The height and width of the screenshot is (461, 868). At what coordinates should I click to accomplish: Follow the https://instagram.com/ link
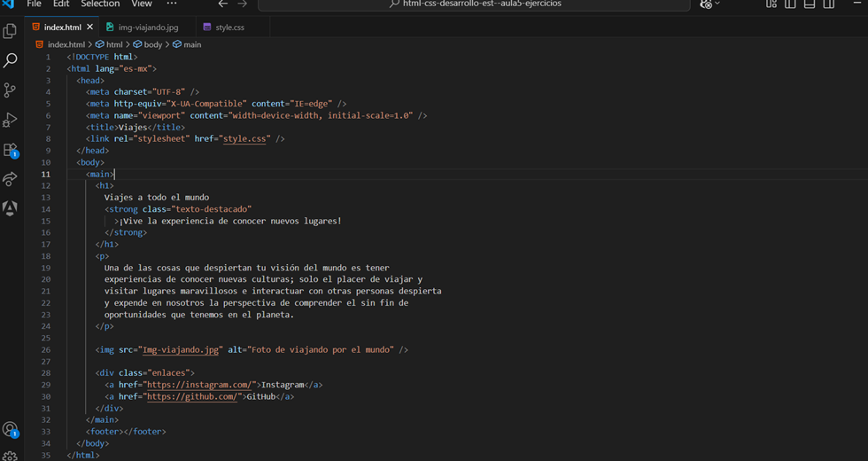199,385
